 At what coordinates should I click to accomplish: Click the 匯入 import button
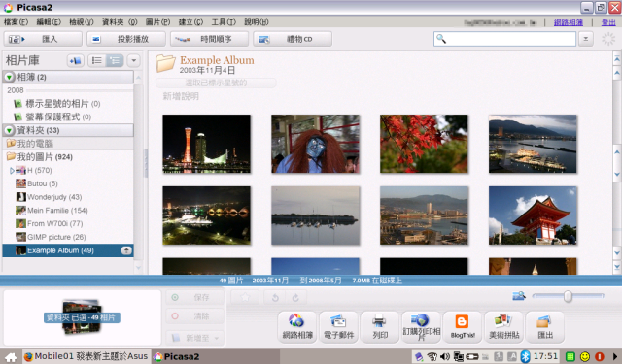[x=43, y=39]
